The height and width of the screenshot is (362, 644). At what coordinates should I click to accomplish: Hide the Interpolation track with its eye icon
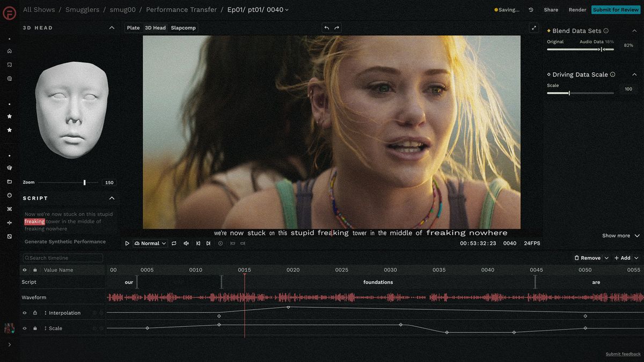coord(25,313)
